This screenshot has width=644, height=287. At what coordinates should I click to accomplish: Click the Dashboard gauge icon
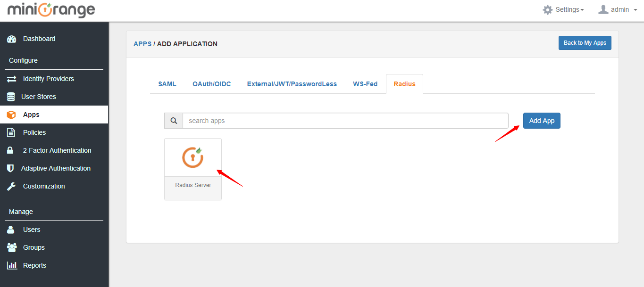12,39
